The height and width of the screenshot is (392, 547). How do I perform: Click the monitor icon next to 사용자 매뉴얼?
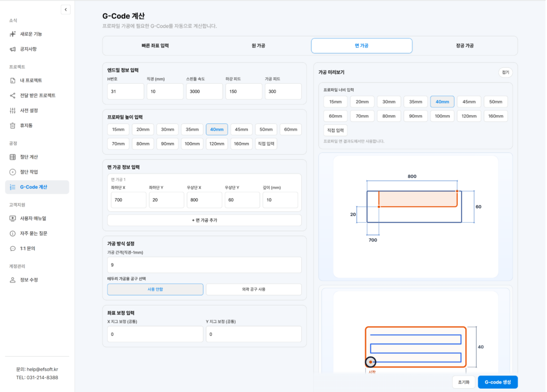pyautogui.click(x=13, y=218)
